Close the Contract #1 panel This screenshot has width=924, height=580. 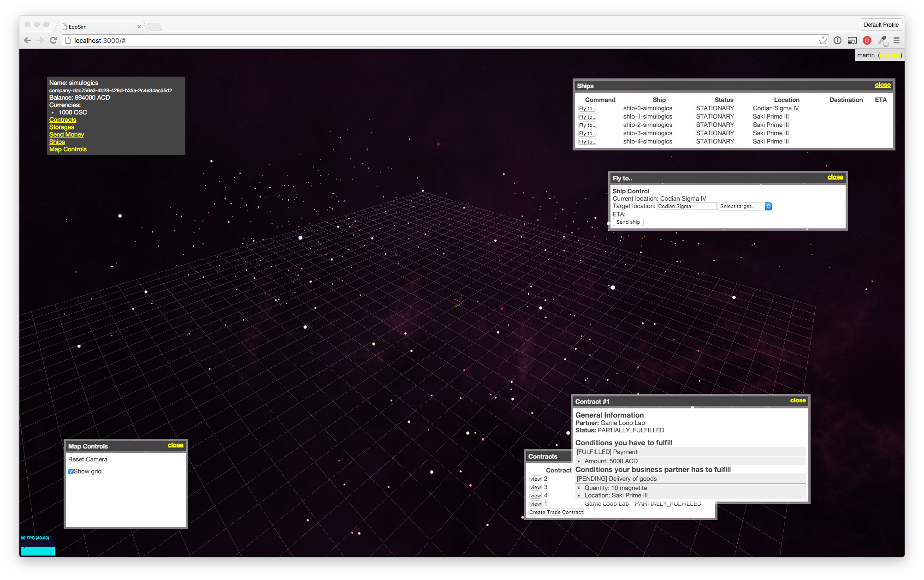click(x=798, y=401)
